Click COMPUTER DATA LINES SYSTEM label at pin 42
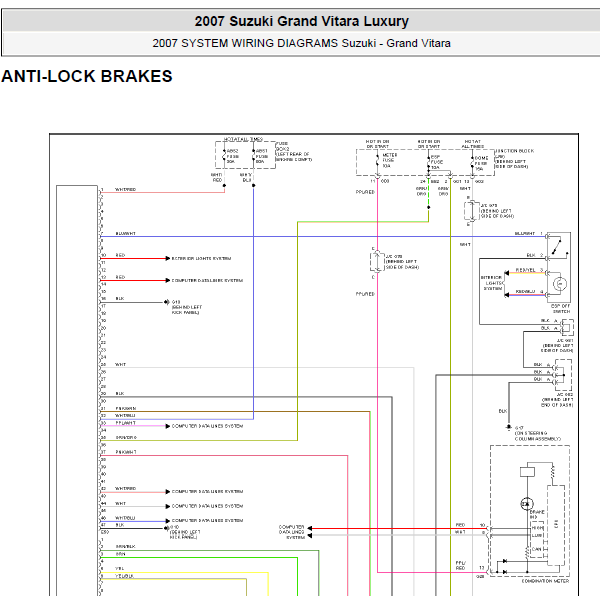Screen dimensions: 600x596 207,492
